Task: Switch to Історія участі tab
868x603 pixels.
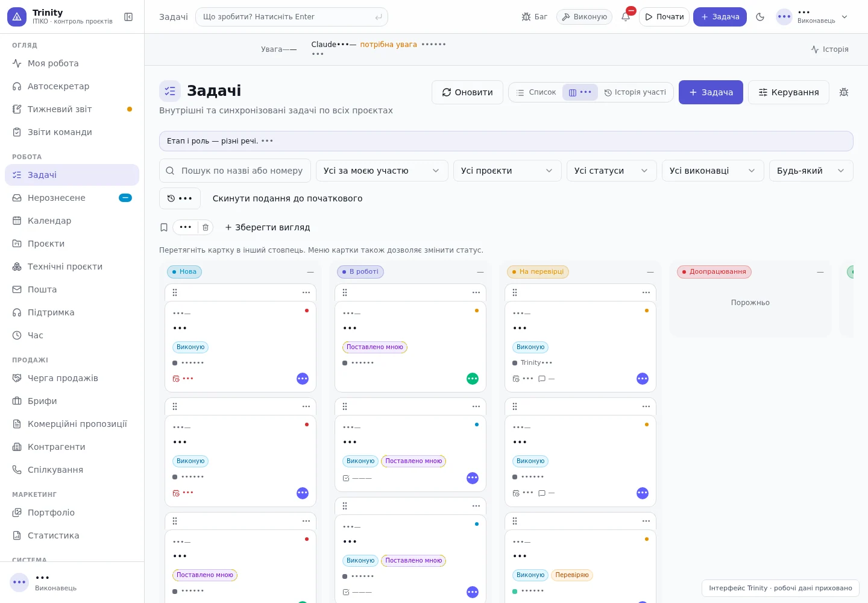Action: tap(635, 92)
